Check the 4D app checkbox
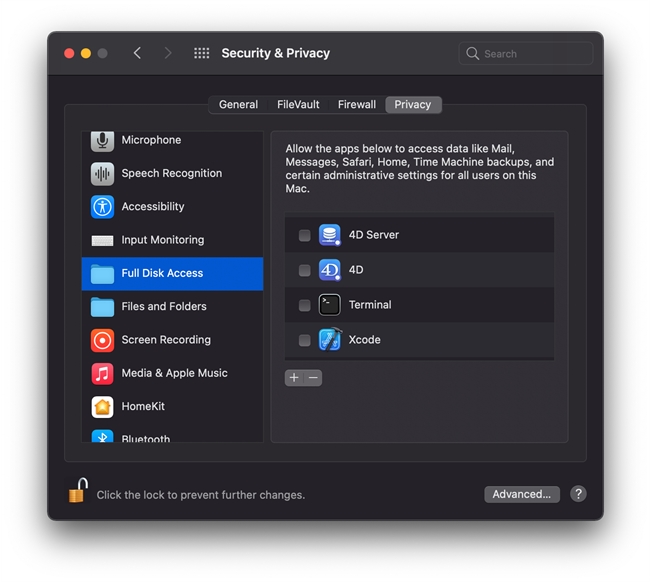This screenshot has width=650, height=582. tap(305, 271)
